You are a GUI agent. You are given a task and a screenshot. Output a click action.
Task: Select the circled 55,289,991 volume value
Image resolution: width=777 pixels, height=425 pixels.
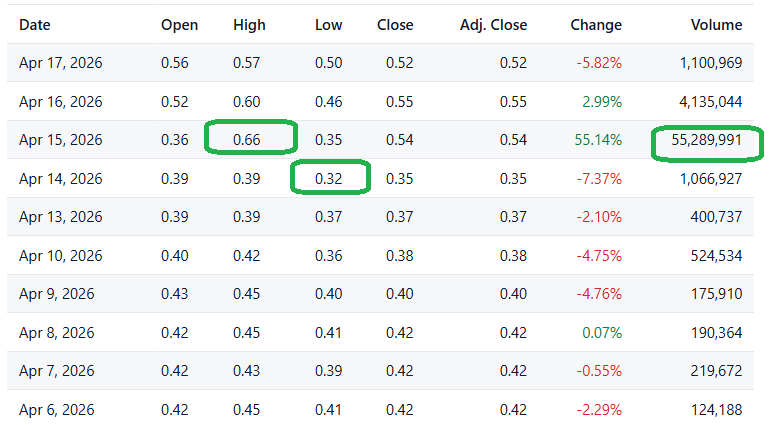pyautogui.click(x=706, y=140)
